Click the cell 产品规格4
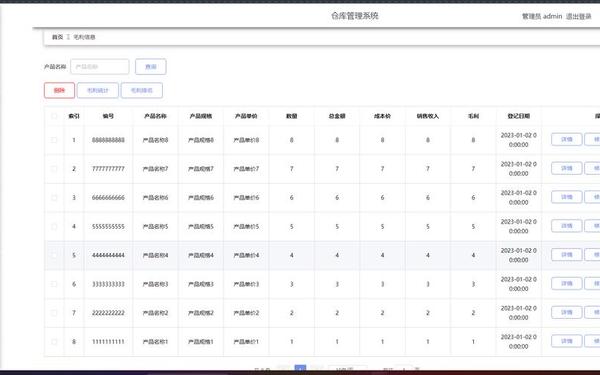Screen dimensions: 600x375 click(201, 255)
